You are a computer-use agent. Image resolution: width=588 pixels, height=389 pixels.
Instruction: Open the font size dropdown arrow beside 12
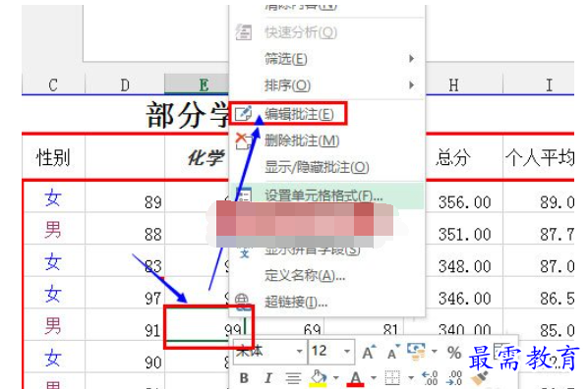[x=347, y=352]
